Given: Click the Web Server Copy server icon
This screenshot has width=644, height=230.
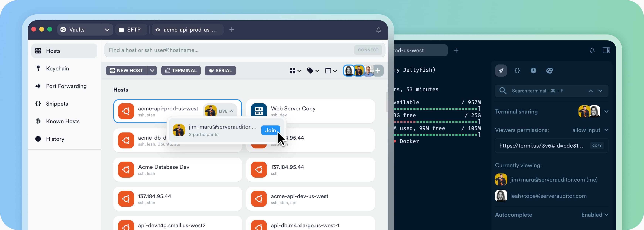Looking at the screenshot, I should [x=259, y=111].
